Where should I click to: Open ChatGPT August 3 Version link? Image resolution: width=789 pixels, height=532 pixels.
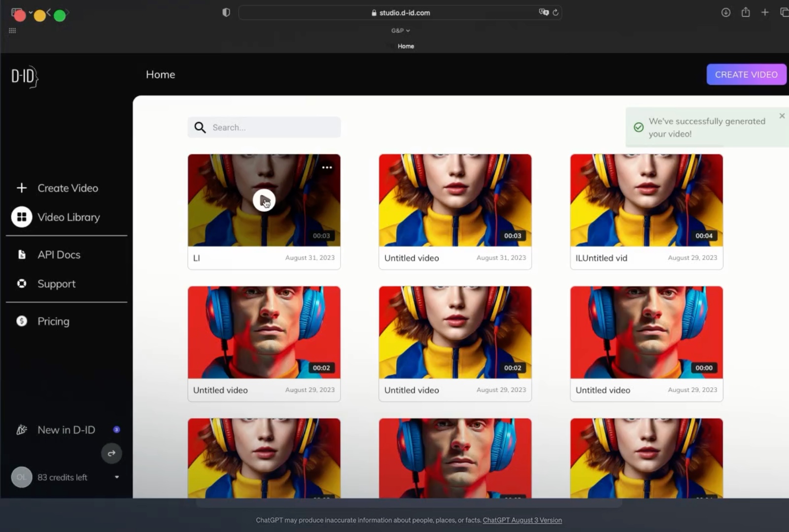coord(522,520)
